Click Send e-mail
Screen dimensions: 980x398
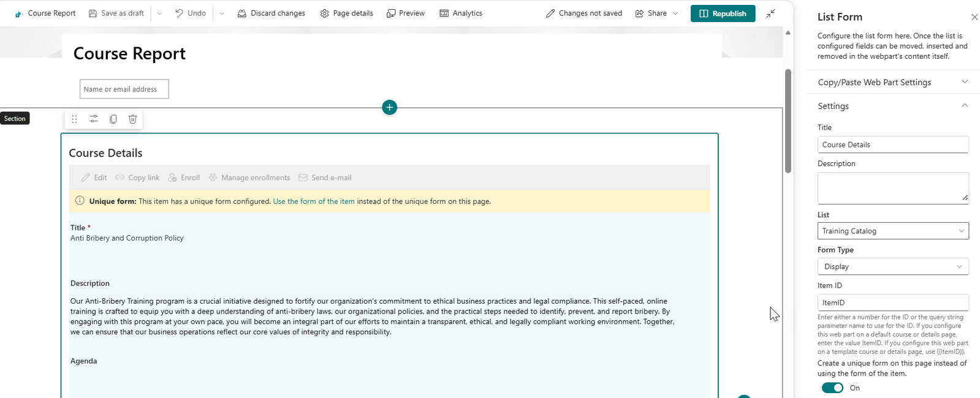(x=325, y=178)
